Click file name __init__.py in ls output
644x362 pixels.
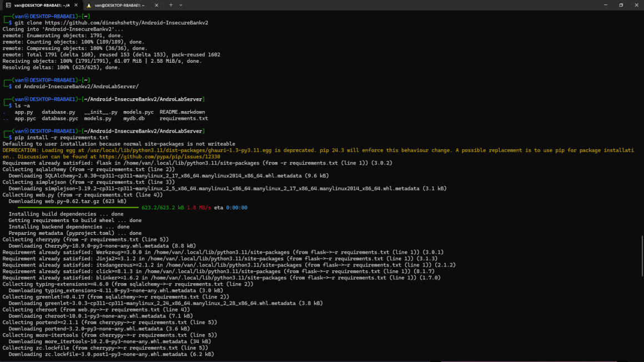point(100,112)
